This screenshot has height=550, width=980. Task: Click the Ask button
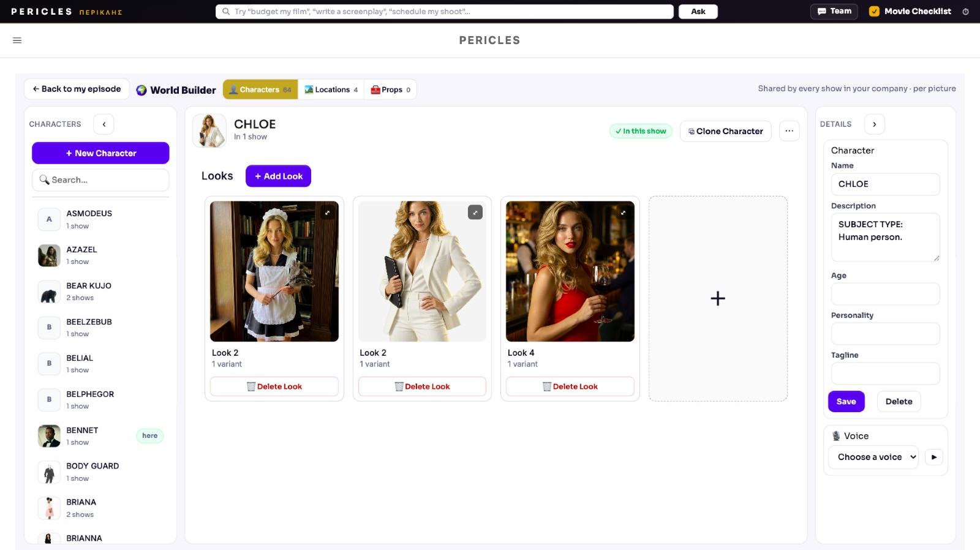pyautogui.click(x=698, y=12)
